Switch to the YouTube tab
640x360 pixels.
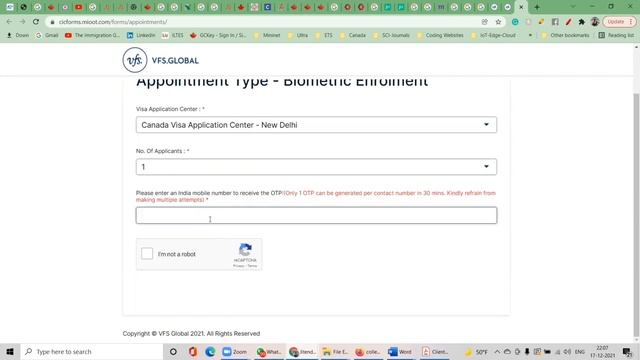click(78, 7)
